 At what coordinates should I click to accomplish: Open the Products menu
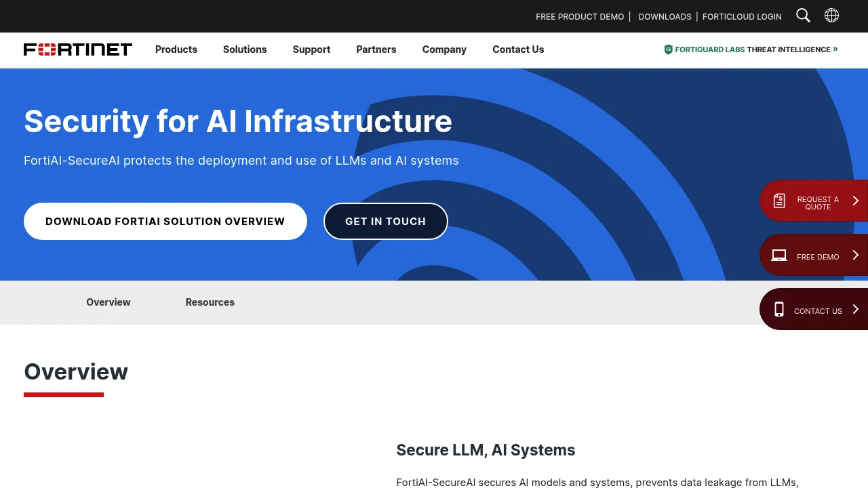point(176,49)
